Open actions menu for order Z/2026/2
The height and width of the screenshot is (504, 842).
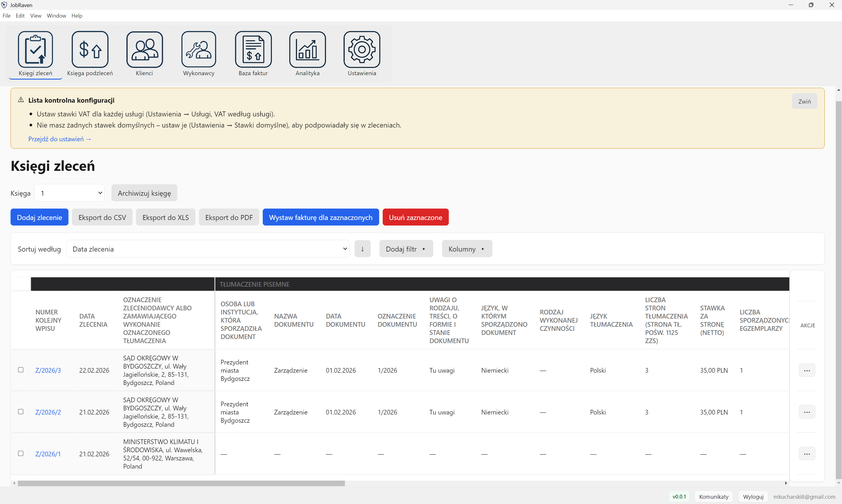(x=807, y=412)
